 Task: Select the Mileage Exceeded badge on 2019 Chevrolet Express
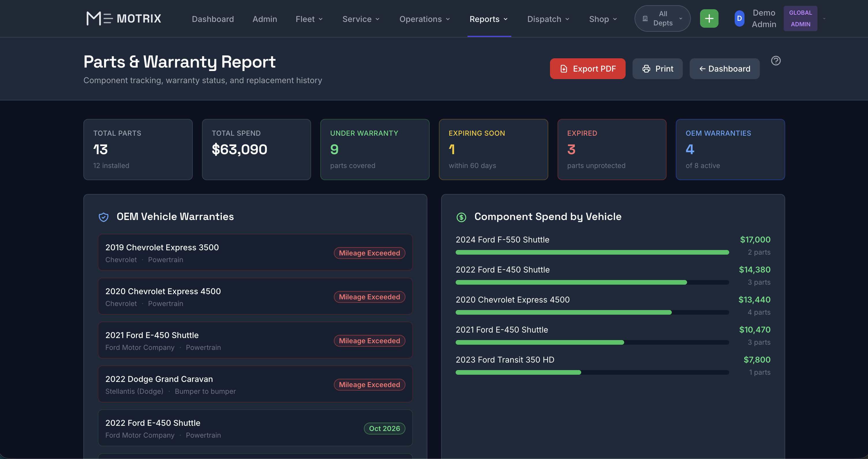tap(369, 253)
